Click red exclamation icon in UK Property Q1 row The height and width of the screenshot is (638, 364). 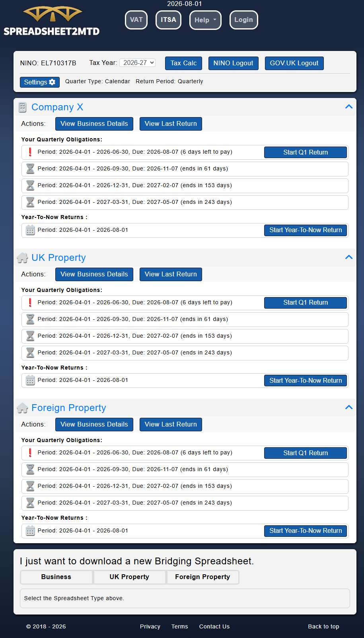click(x=30, y=303)
